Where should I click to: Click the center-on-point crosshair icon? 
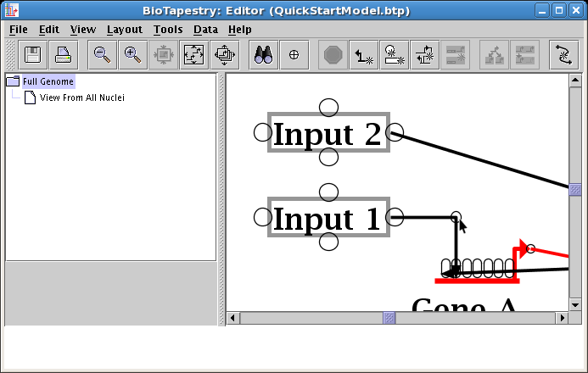click(x=294, y=54)
